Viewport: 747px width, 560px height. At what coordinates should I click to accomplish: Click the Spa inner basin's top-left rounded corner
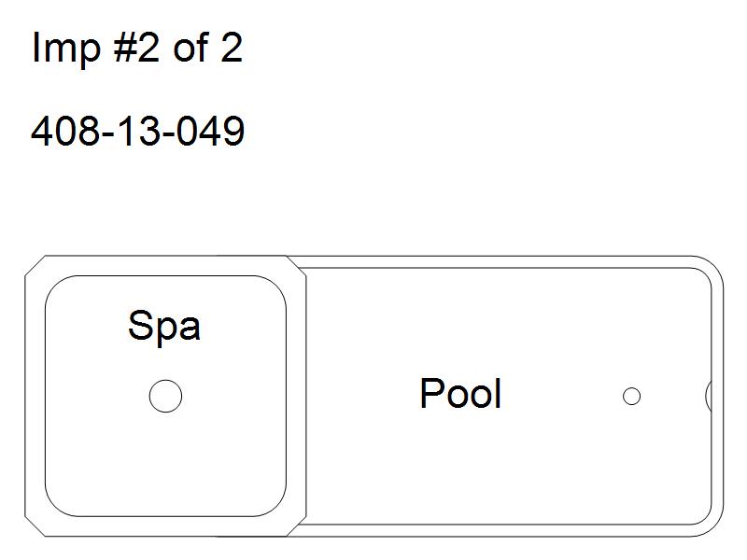(x=60, y=290)
